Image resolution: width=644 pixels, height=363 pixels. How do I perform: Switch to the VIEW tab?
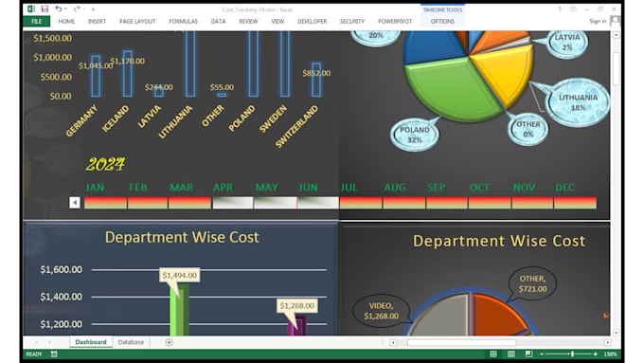[x=277, y=22]
